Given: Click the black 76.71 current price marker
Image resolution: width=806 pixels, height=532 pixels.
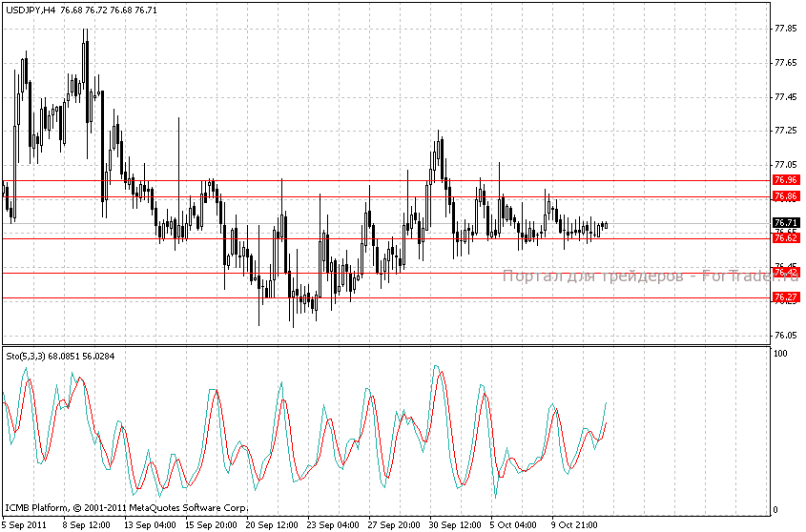Looking at the screenshot, I should [x=786, y=223].
